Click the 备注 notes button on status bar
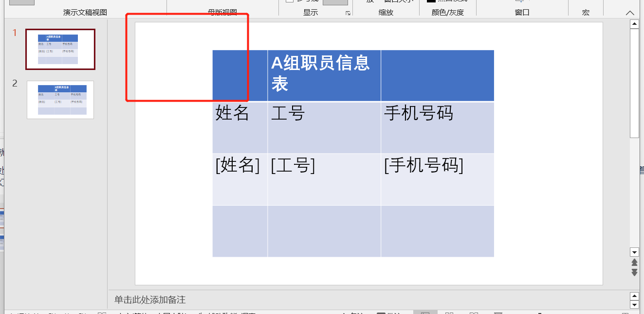This screenshot has height=314, width=644. click(x=351, y=312)
